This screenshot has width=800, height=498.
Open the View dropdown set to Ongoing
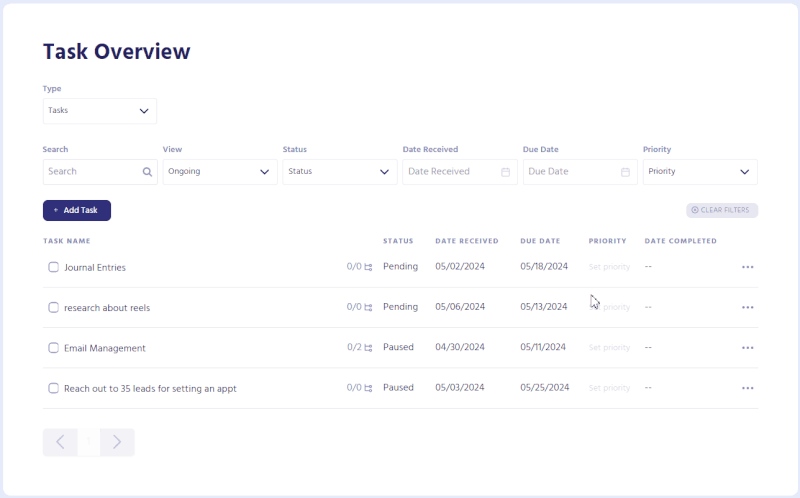click(220, 172)
